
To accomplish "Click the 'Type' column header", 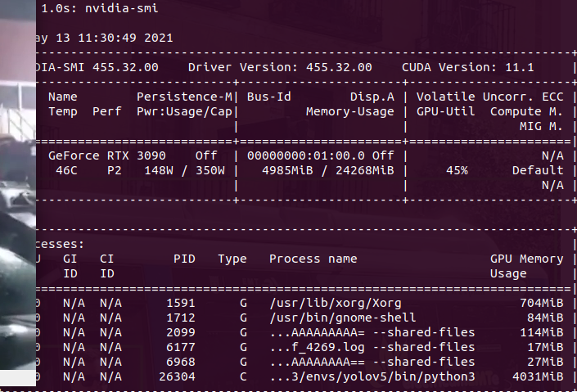I will (232, 259).
